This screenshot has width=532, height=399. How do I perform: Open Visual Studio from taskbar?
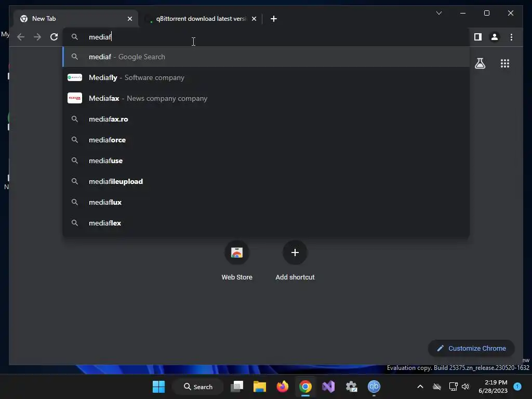click(328, 387)
